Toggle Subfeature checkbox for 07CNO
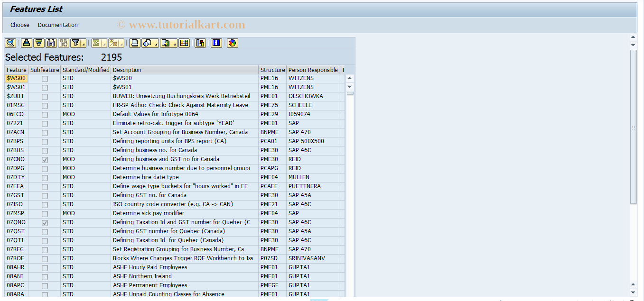 coord(45,160)
